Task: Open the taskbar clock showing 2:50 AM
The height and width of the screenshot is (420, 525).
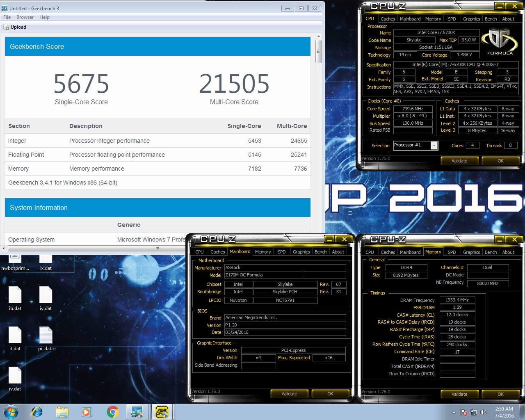Action: pyautogui.click(x=504, y=412)
